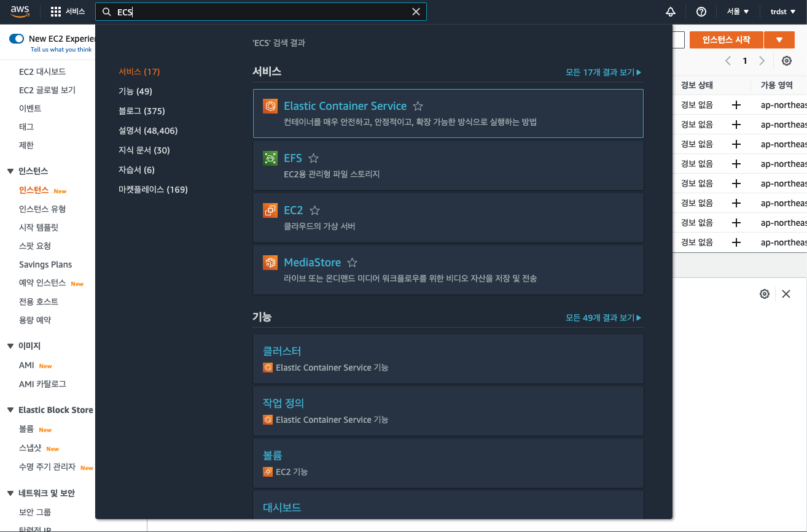The width and height of the screenshot is (807, 532).
Task: Click the Tell us what you think link
Action: pos(61,50)
